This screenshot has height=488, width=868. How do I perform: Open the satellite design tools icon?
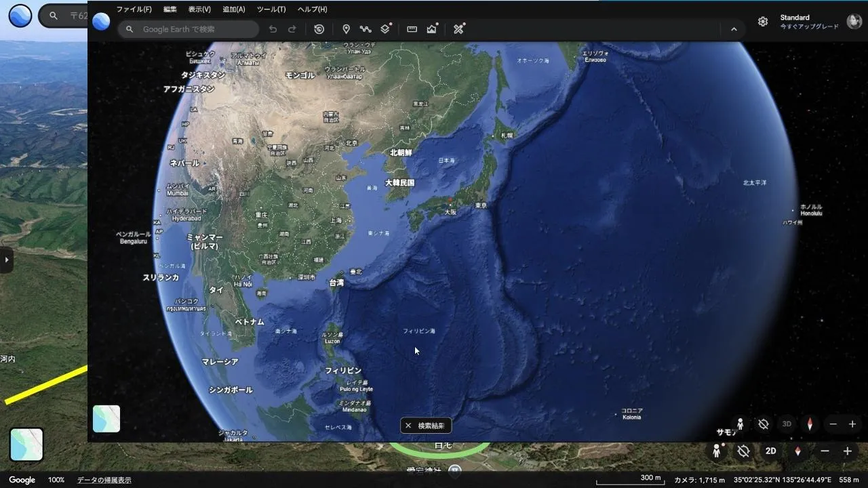(x=459, y=28)
